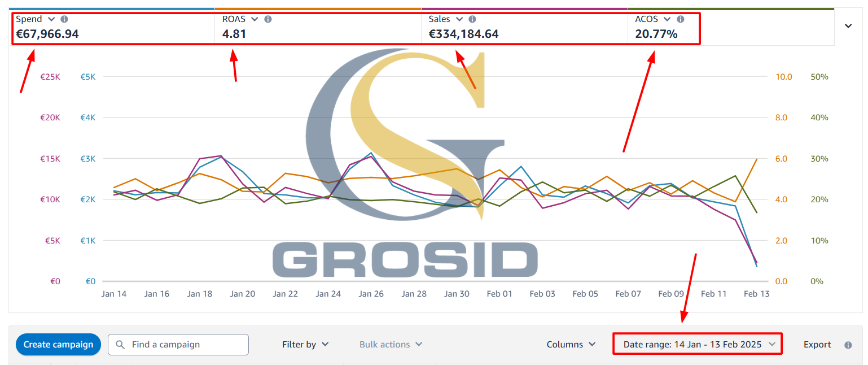
Task: Click the info icon beside Export
Action: (x=848, y=345)
